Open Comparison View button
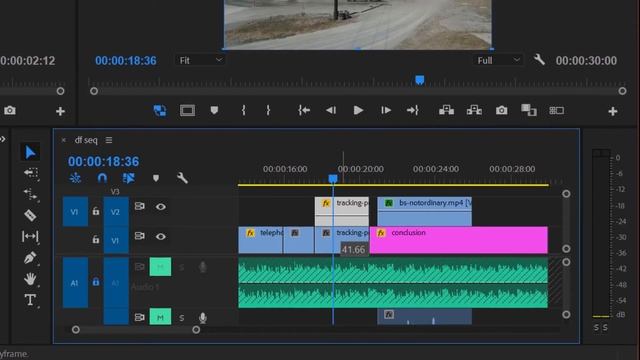The height and width of the screenshot is (360, 640). pyautogui.click(x=529, y=110)
